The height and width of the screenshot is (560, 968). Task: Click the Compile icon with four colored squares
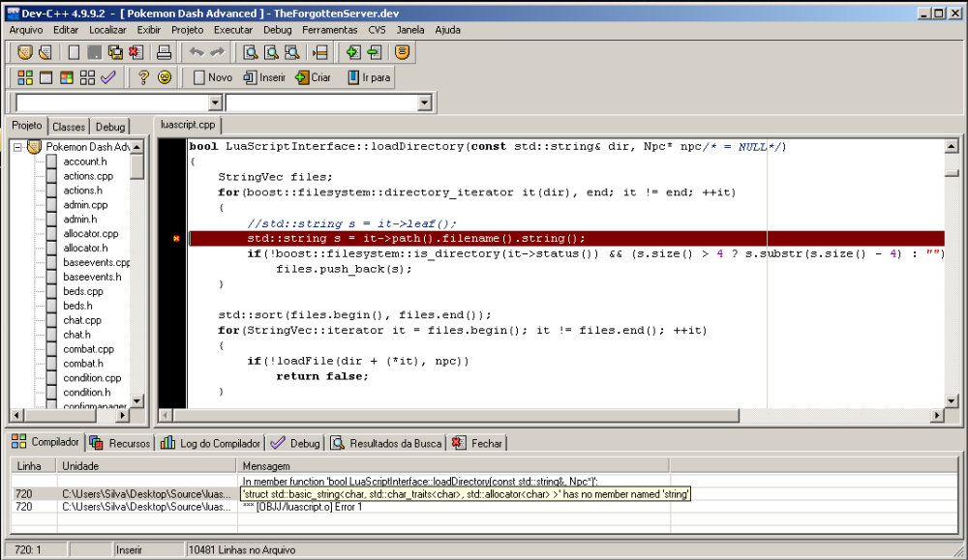(25, 77)
